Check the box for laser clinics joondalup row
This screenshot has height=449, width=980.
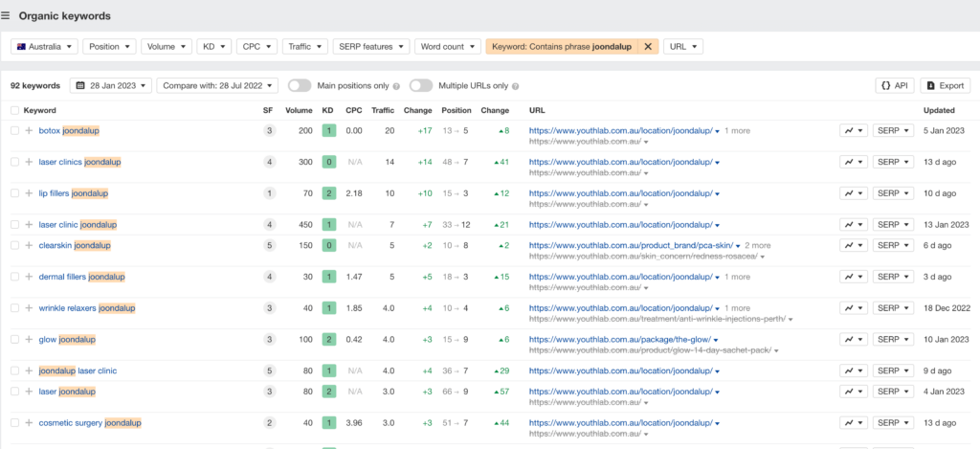[x=14, y=162]
